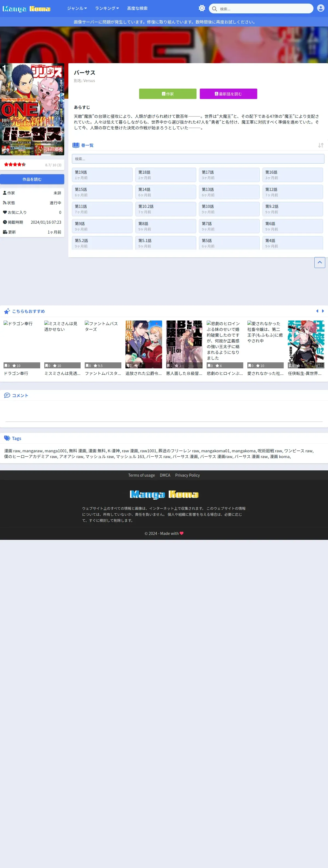Click the green 作家 button
The width and height of the screenshot is (328, 868).
pos(168,94)
